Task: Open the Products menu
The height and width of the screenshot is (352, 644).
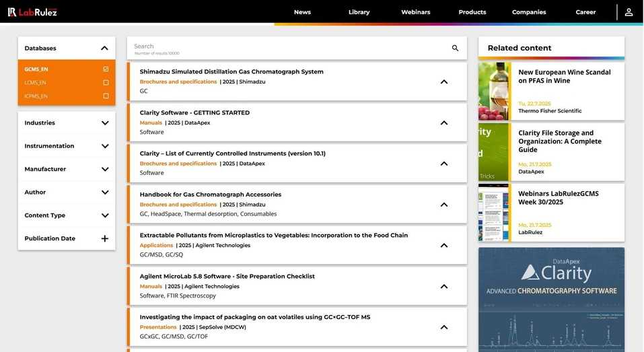Action: [x=472, y=12]
